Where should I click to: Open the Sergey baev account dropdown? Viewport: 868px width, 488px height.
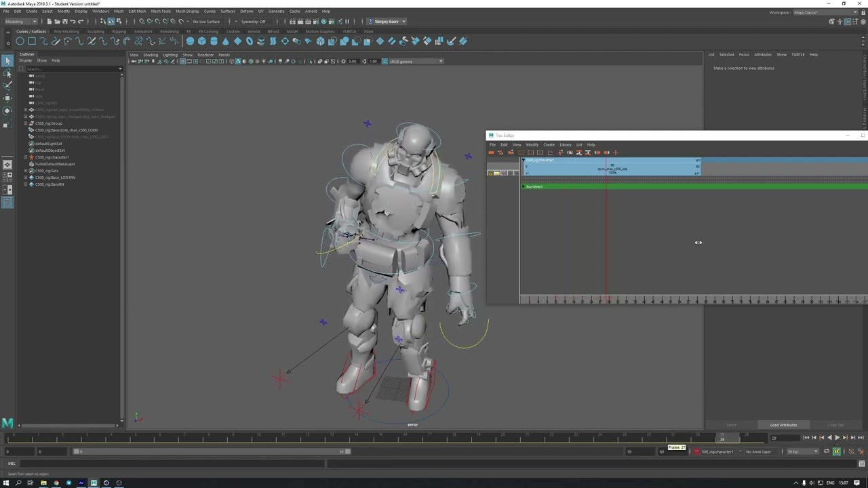[x=388, y=21]
